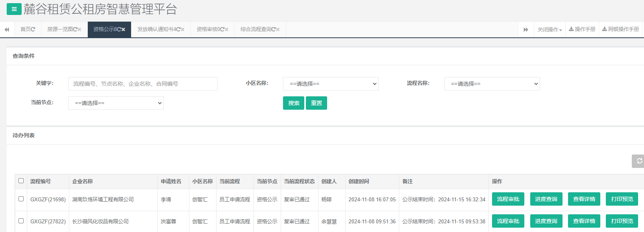Click into the 关键字 search field
The height and width of the screenshot is (232, 644).
(142, 84)
